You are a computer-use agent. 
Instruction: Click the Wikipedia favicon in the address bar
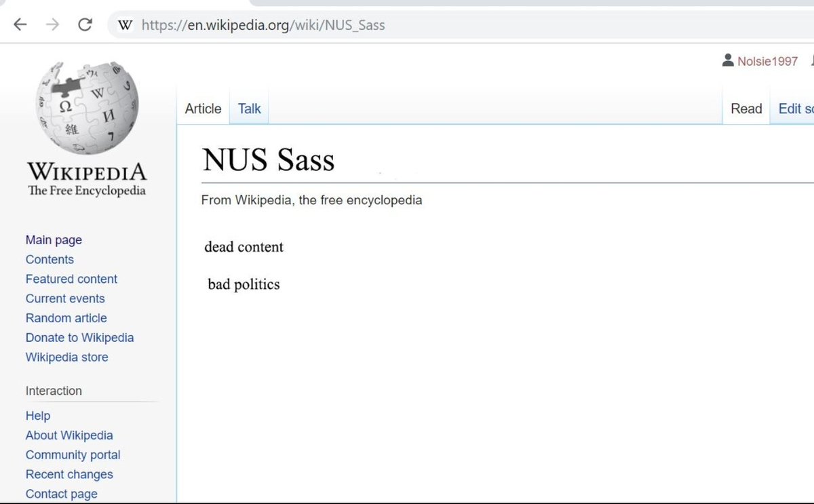pos(124,24)
